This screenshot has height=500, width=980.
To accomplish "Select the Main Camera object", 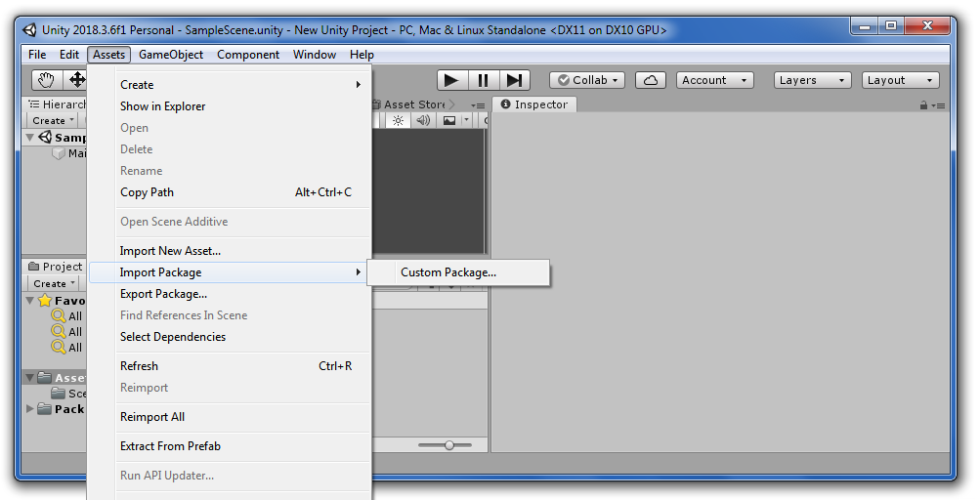I will [69, 153].
